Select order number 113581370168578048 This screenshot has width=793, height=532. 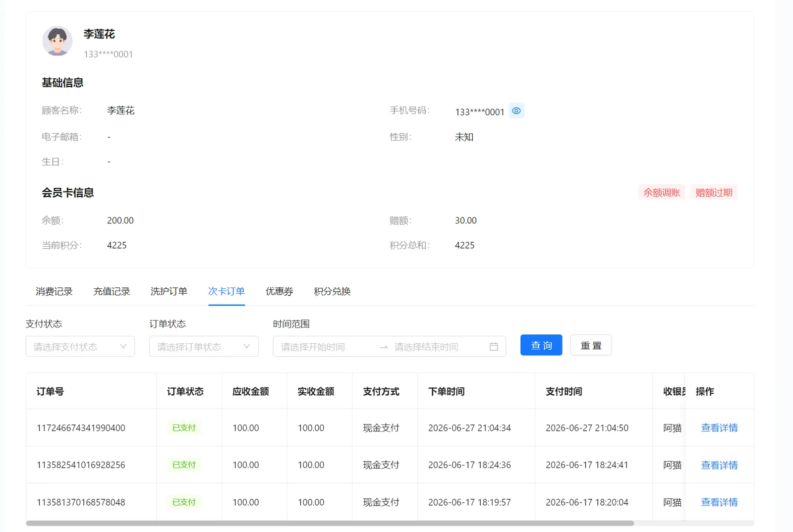81,502
